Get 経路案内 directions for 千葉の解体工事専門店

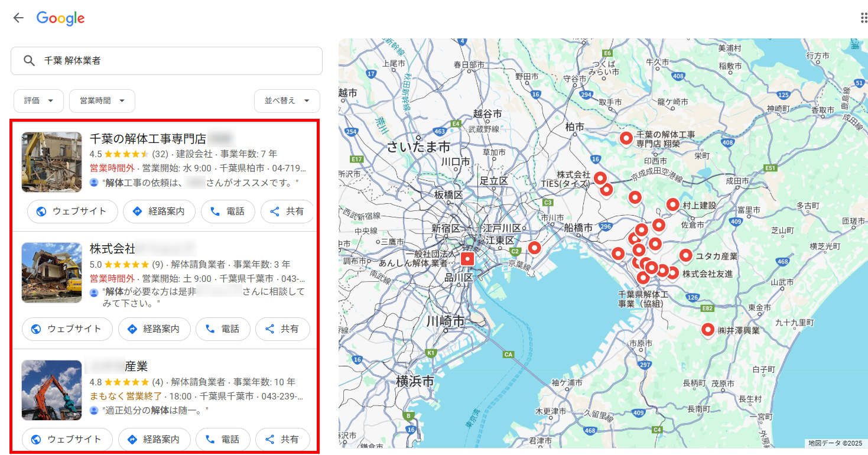point(160,212)
